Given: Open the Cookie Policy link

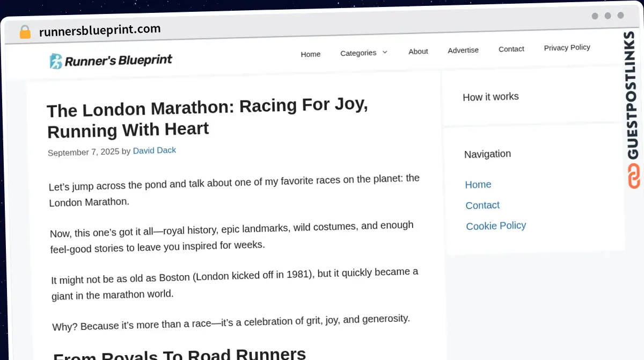Looking at the screenshot, I should point(496,226).
